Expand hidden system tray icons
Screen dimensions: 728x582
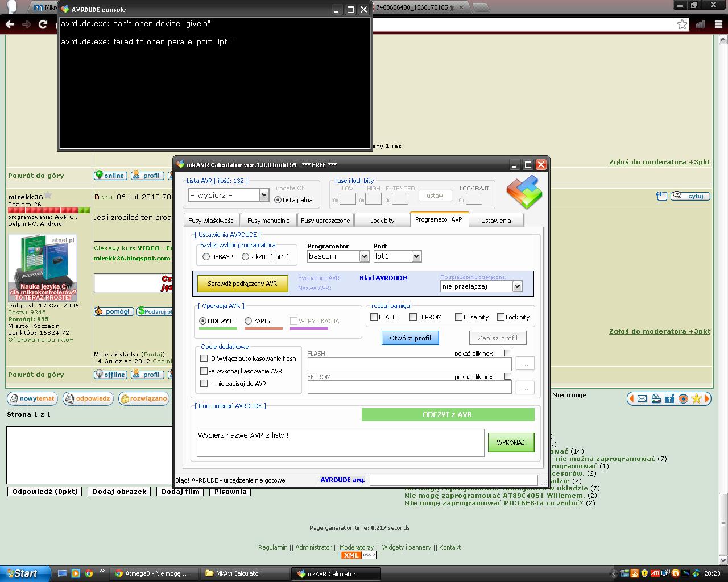point(615,573)
